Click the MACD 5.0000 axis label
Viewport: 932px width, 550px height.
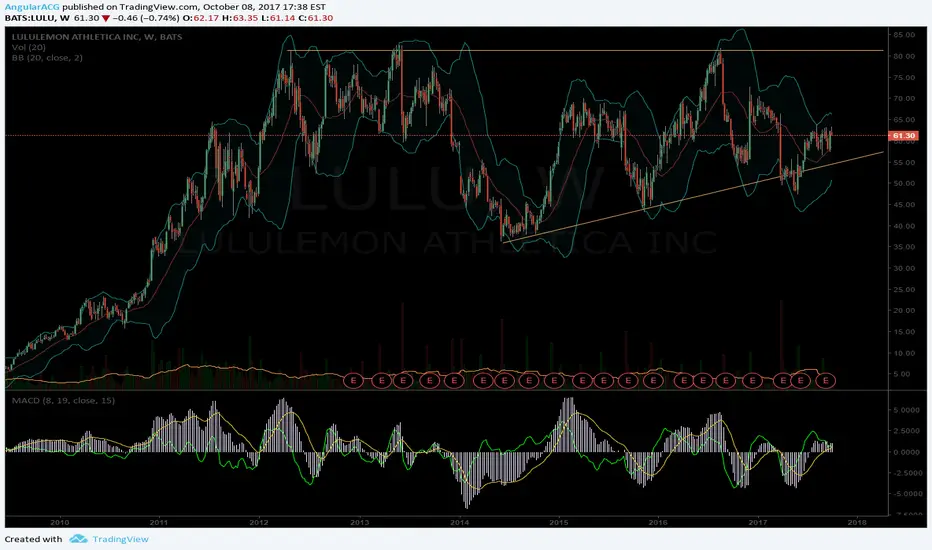click(x=908, y=410)
